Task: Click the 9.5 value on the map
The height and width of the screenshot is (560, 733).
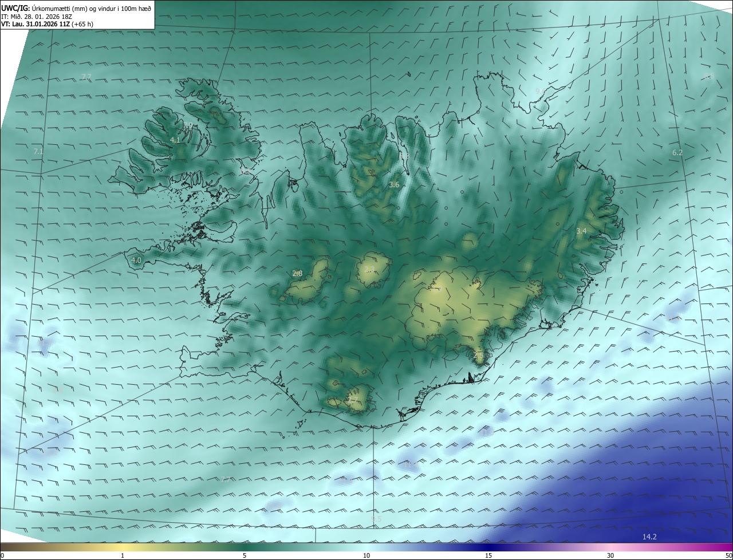Action: (x=376, y=519)
